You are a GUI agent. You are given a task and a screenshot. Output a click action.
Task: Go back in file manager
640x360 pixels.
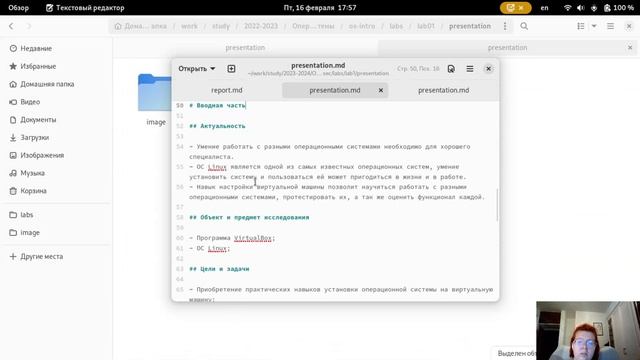[x=11, y=26]
